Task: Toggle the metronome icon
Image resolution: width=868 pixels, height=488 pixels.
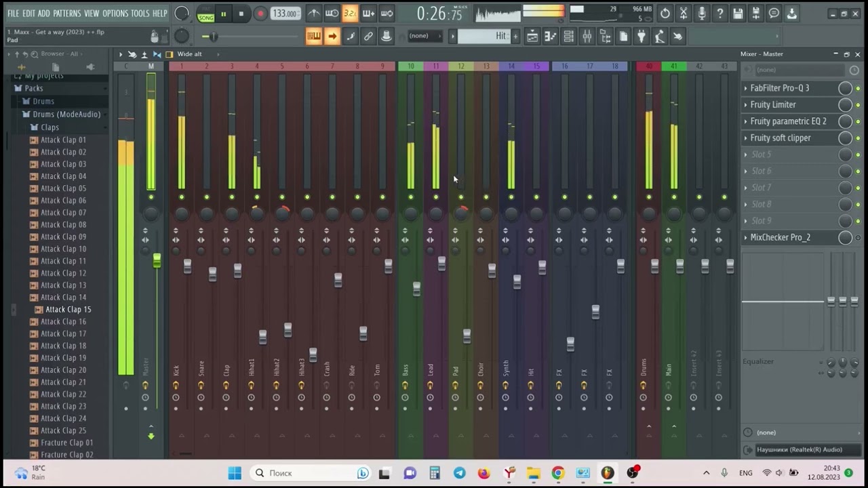Action: pos(313,13)
